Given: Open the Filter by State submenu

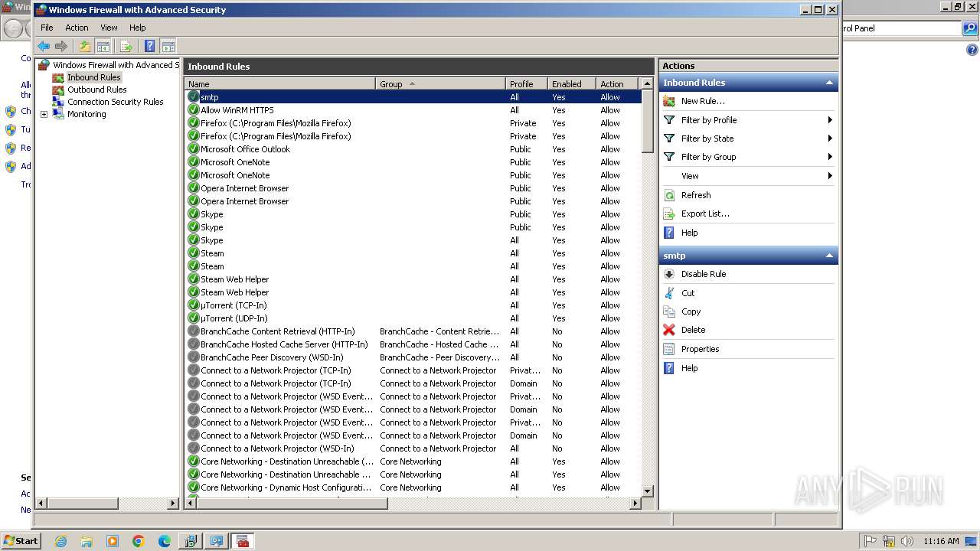Looking at the screenshot, I should [749, 139].
